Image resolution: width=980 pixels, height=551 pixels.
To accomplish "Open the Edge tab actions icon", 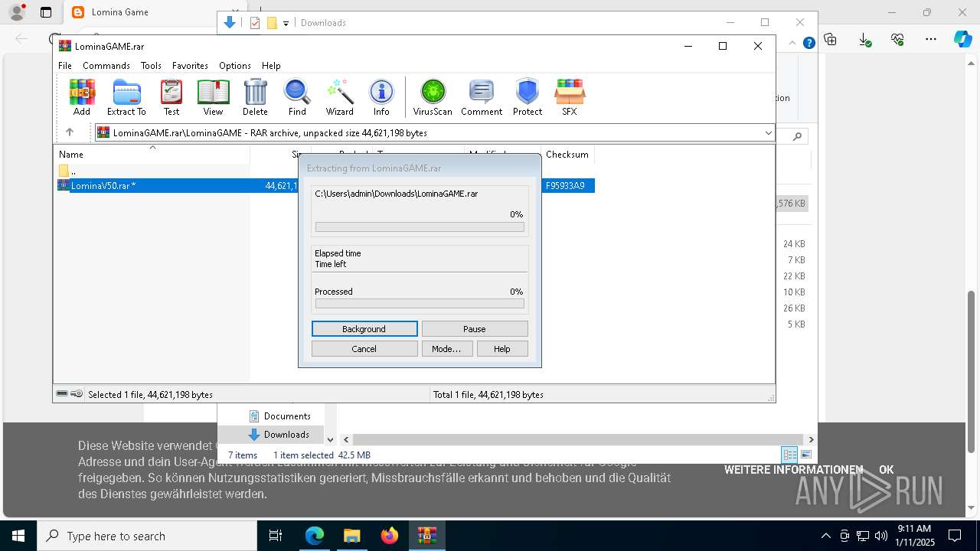I will [46, 12].
